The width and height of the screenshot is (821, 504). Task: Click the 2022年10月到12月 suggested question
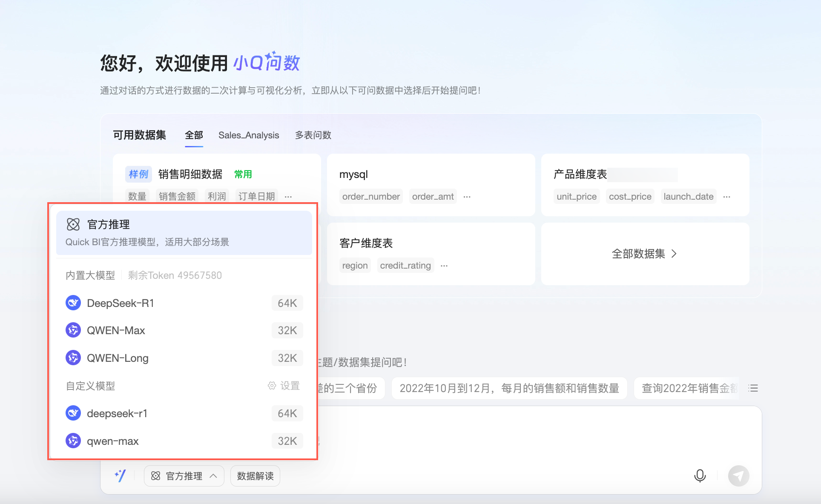click(x=509, y=388)
